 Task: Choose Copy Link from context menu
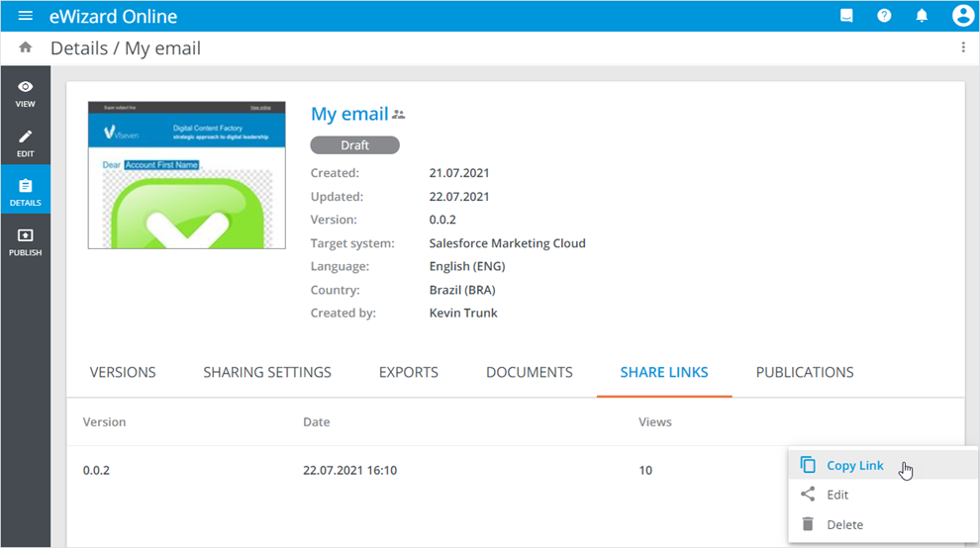point(854,466)
